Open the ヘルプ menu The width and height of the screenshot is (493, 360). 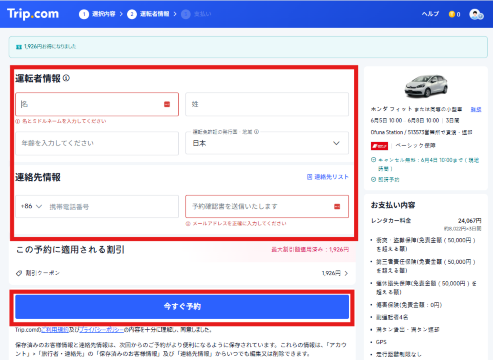click(430, 14)
